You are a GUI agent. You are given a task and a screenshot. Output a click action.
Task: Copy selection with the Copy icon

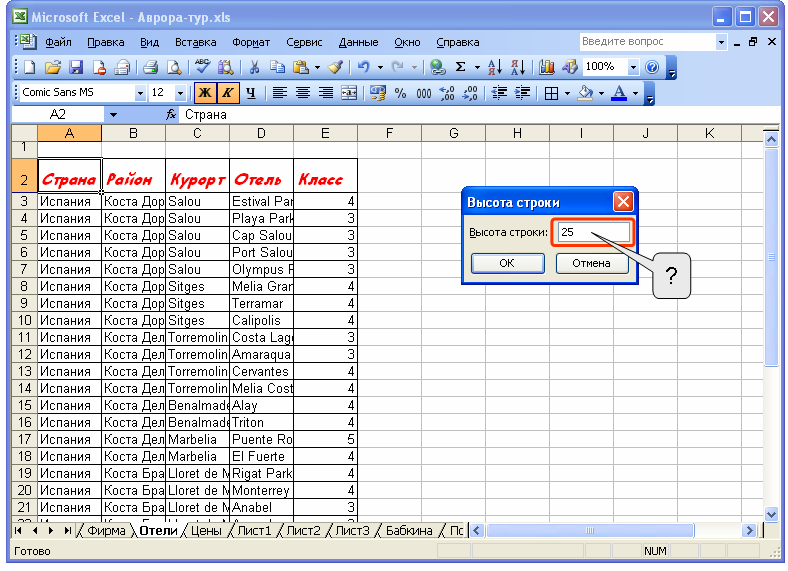(277, 67)
